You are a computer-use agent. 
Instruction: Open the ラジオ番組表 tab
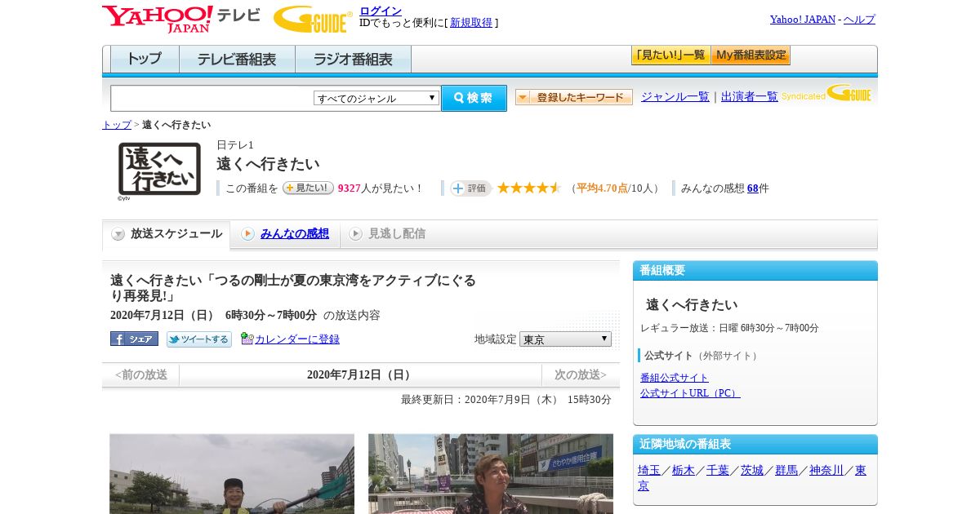(353, 59)
